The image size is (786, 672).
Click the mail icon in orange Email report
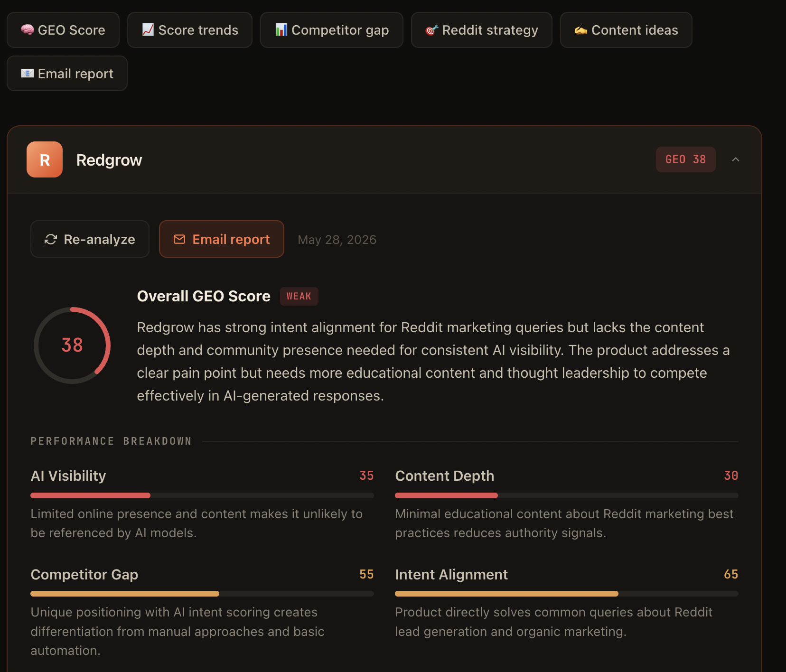(179, 239)
